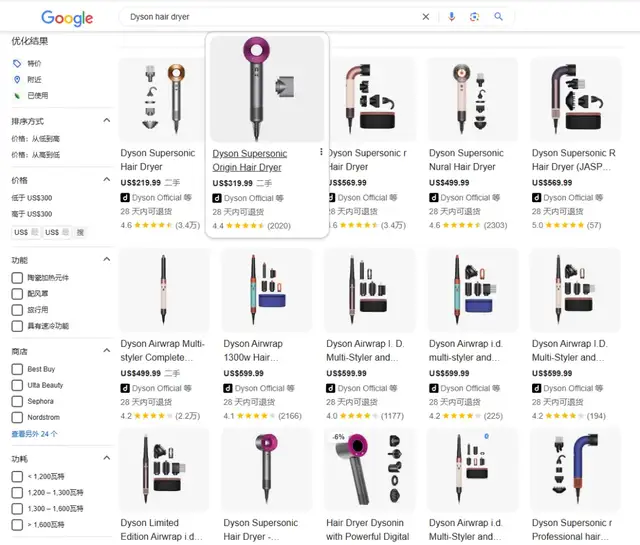The width and height of the screenshot is (640, 545).
Task: Check the 陶瓷加热元件 checkbox
Action: pos(17,278)
